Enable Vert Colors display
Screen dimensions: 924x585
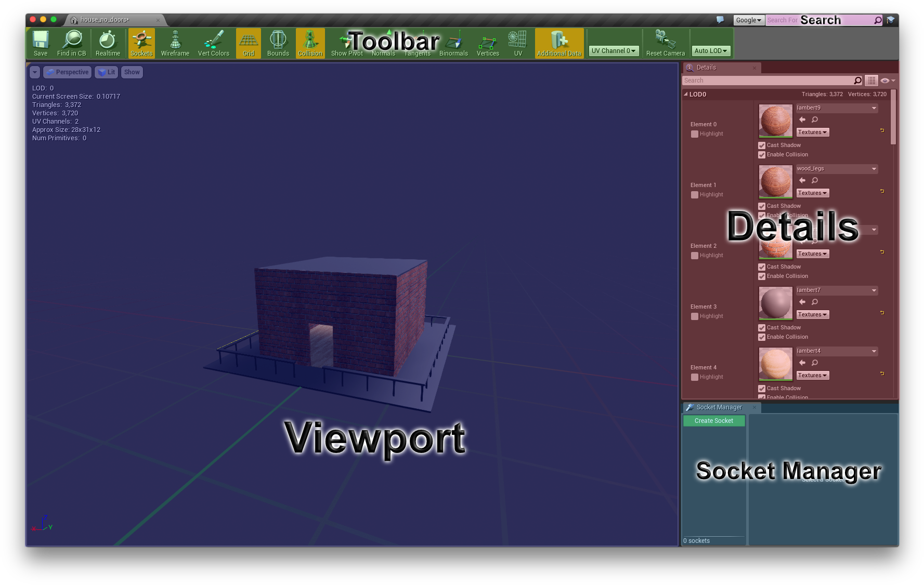tap(214, 43)
